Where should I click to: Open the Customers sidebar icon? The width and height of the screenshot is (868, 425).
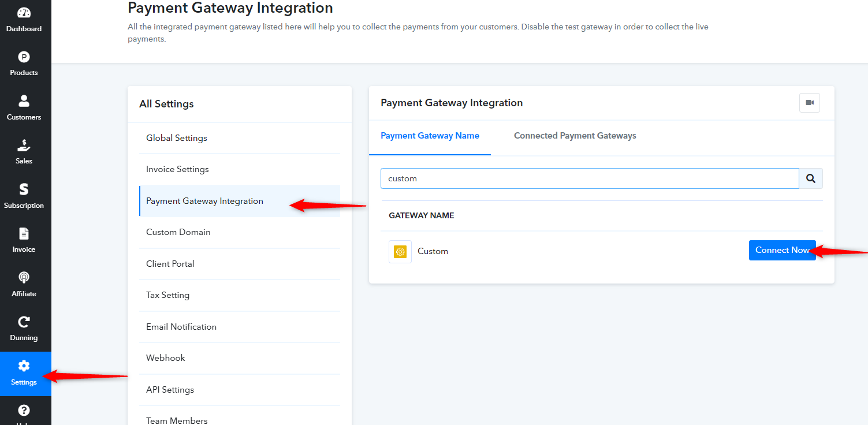click(x=24, y=101)
